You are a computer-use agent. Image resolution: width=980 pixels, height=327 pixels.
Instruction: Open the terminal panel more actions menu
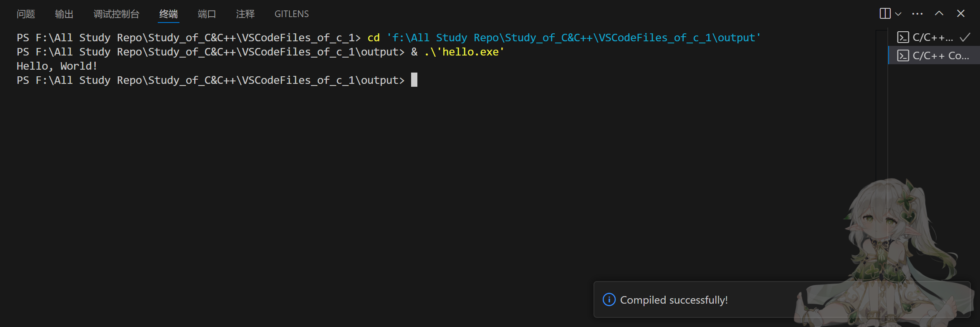coord(917,14)
